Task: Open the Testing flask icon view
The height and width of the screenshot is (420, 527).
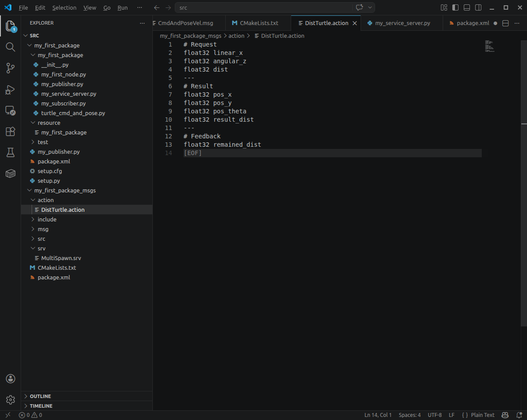Action: (11, 152)
